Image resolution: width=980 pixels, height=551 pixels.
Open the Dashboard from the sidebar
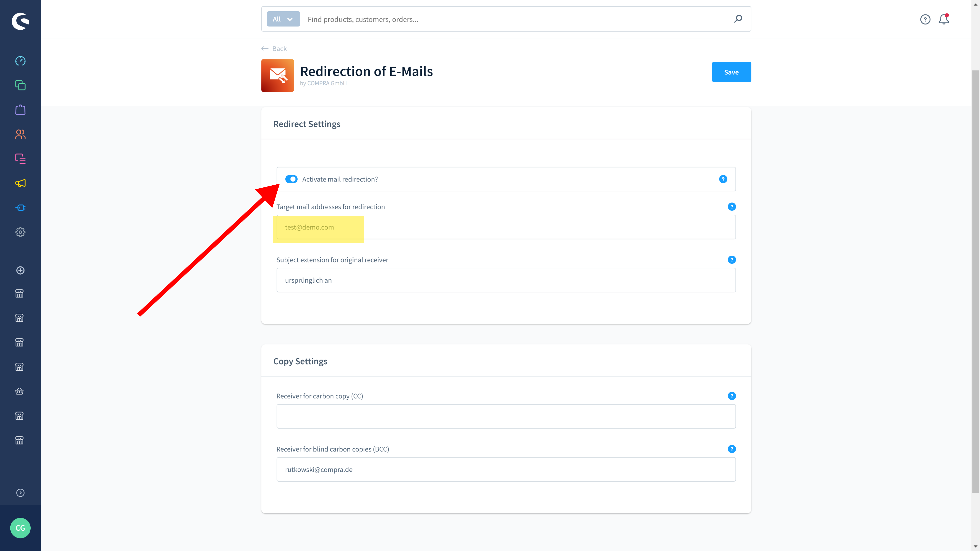(20, 61)
